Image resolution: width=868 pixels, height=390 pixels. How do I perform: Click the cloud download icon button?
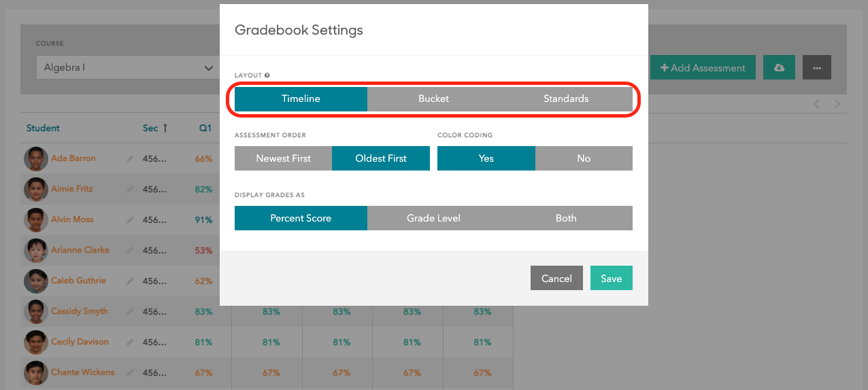coord(779,68)
